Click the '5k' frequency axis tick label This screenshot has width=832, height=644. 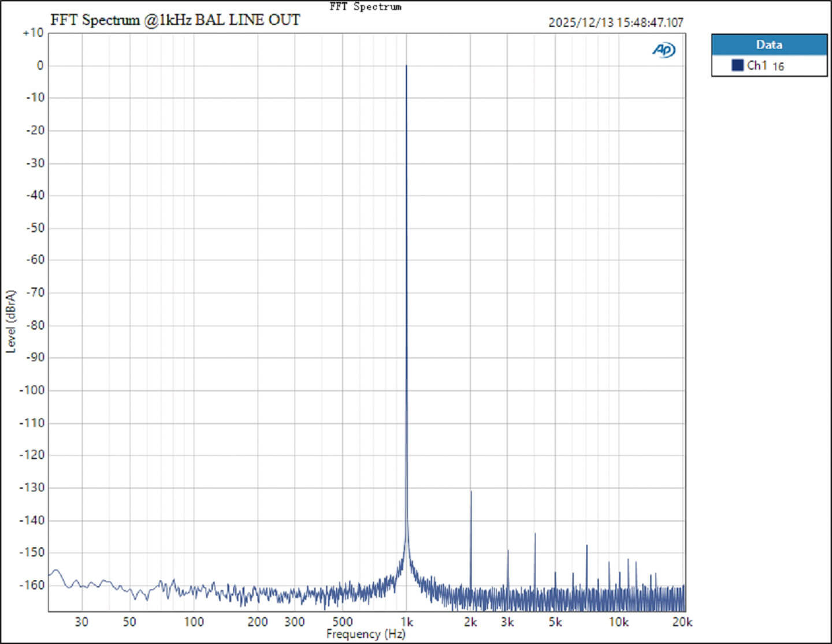tap(555, 622)
